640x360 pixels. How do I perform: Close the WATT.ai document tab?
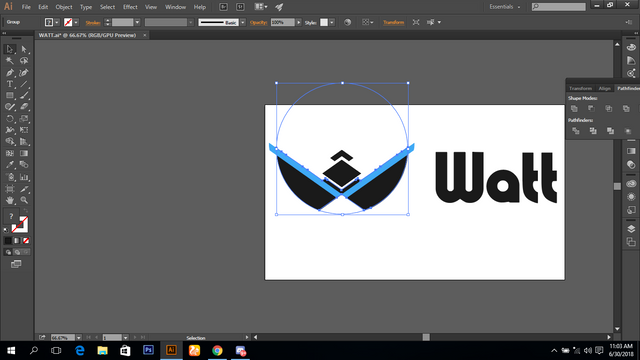pyautogui.click(x=144, y=35)
